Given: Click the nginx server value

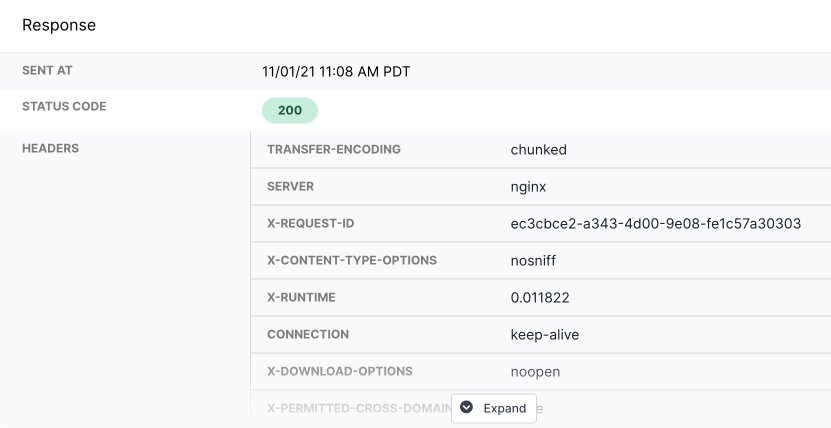Looking at the screenshot, I should tap(528, 187).
